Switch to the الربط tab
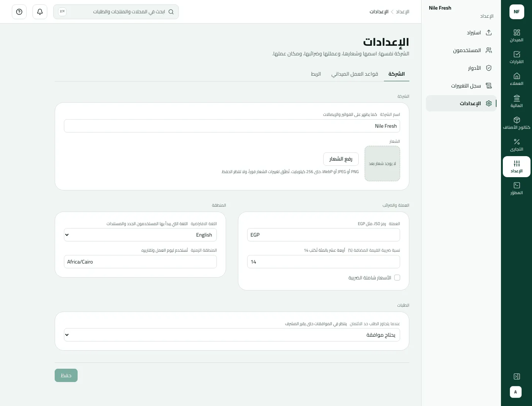This screenshot has width=532, height=406. tap(316, 74)
